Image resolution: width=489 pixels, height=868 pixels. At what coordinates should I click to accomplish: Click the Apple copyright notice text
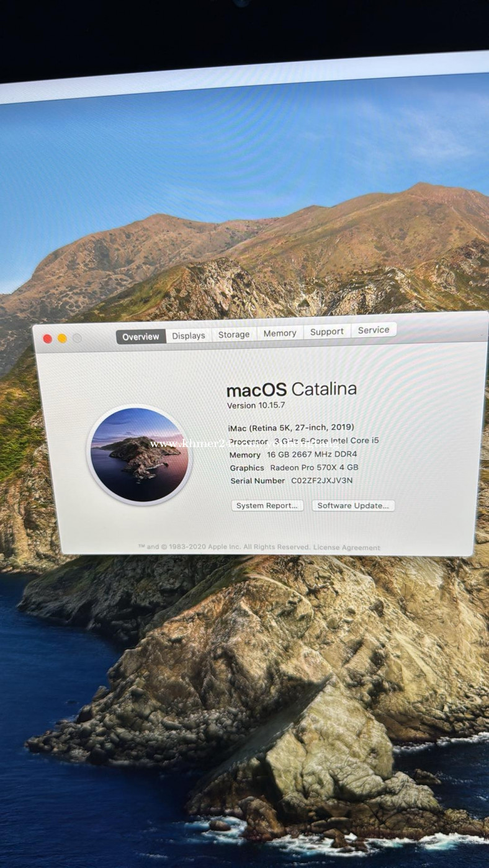point(224,547)
